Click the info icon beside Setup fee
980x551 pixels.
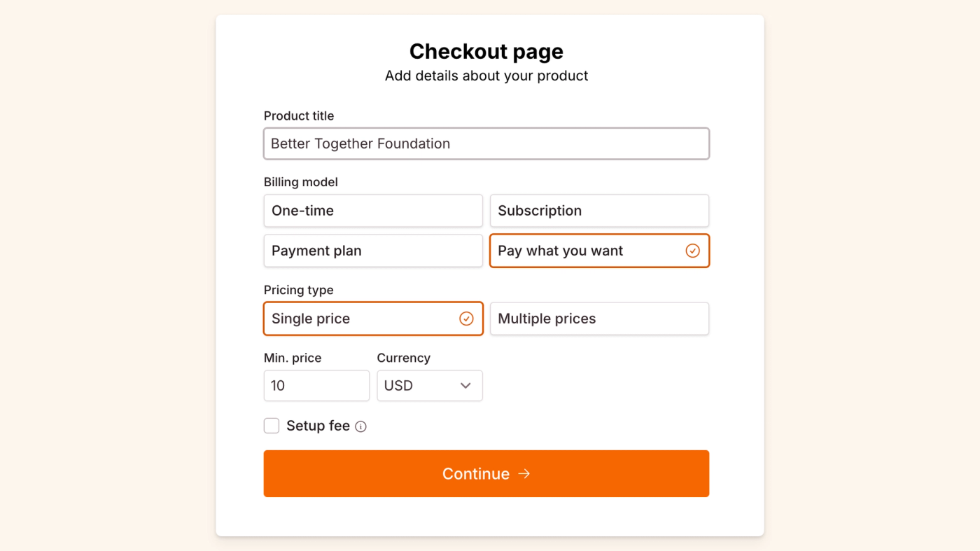(x=360, y=426)
